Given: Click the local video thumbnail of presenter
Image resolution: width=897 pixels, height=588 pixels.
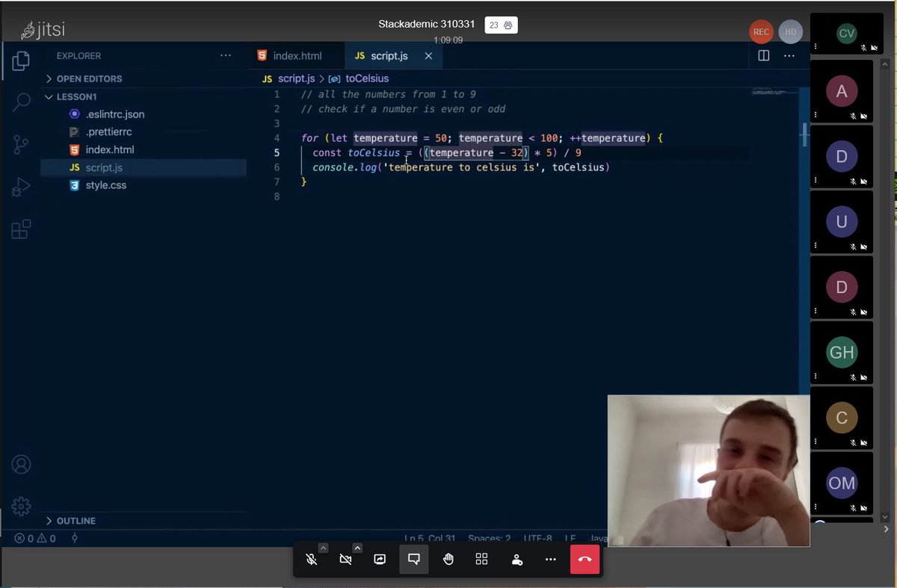Looking at the screenshot, I should (x=709, y=471).
